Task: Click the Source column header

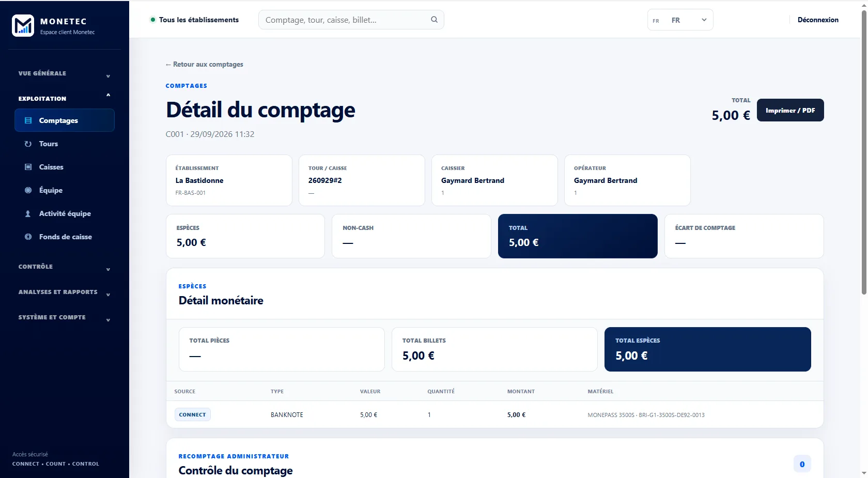Action: 184,391
